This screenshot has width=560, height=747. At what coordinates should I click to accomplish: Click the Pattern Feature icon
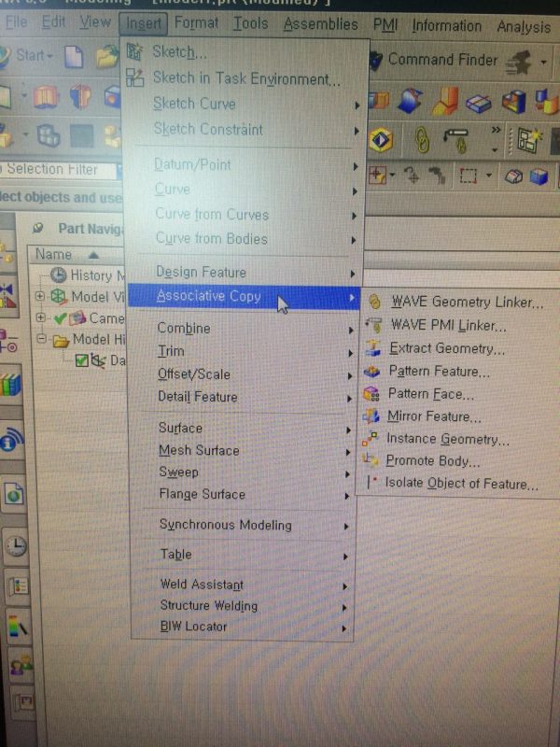pos(371,371)
